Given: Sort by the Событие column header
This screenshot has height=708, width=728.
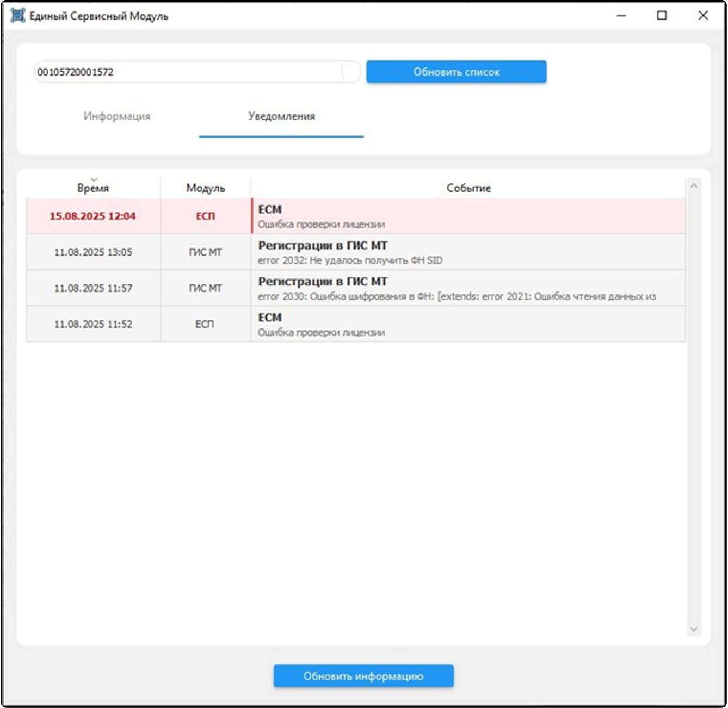Looking at the screenshot, I should (x=468, y=188).
